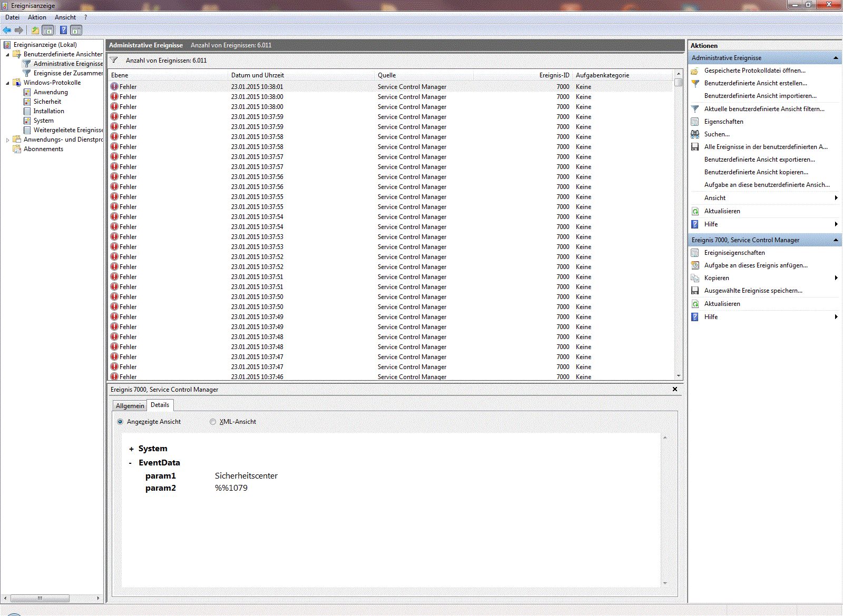Switch to the Allgemein tab
843x616 pixels.
coord(130,406)
